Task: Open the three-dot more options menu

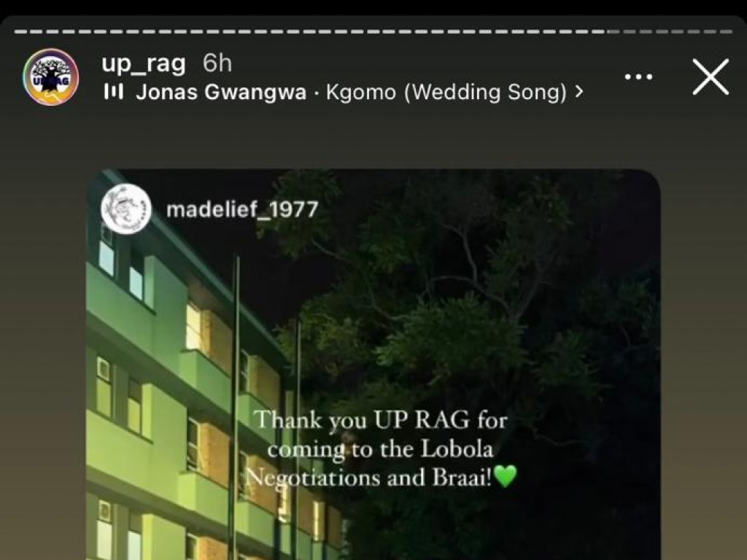Action: [638, 77]
